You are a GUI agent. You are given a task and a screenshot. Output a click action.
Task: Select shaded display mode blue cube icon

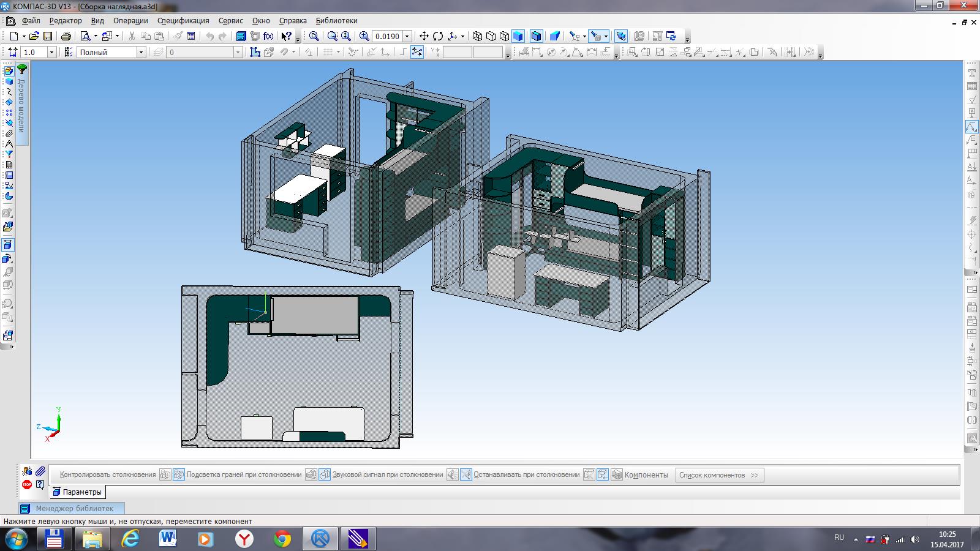518,36
